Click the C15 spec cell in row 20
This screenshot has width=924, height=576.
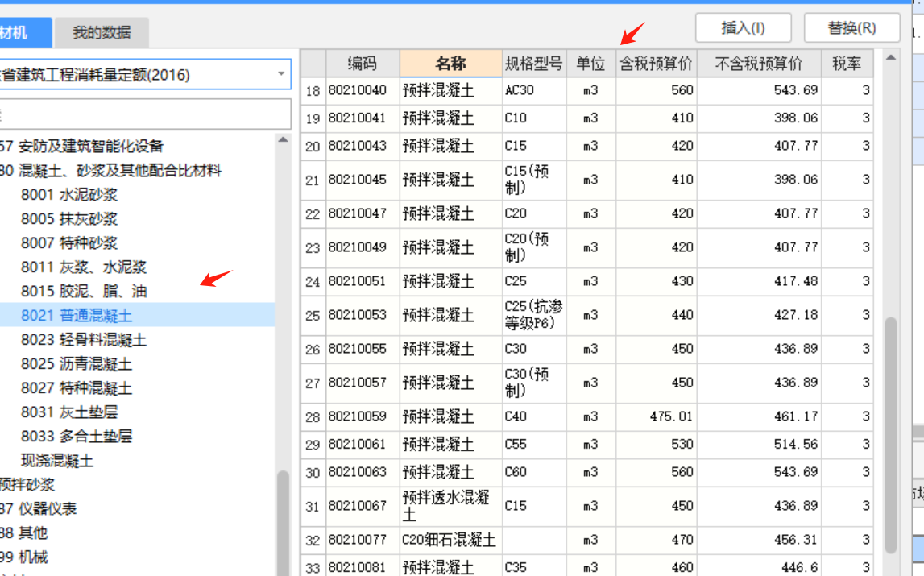coord(534,146)
